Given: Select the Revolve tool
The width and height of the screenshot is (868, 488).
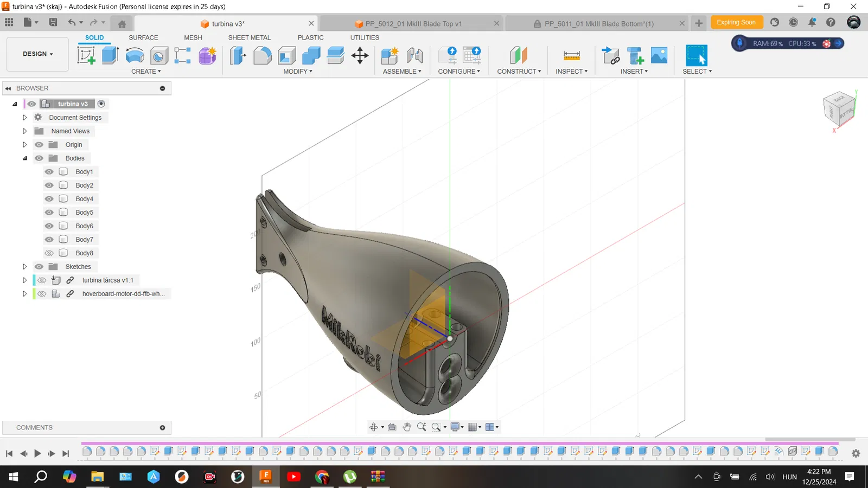Looking at the screenshot, I should 135,55.
